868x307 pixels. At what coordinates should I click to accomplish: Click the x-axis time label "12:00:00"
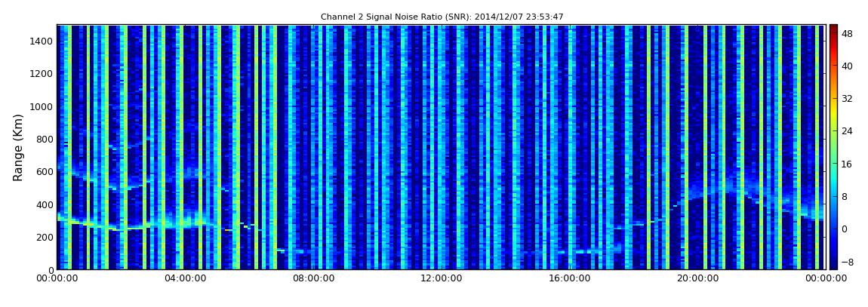pos(442,278)
